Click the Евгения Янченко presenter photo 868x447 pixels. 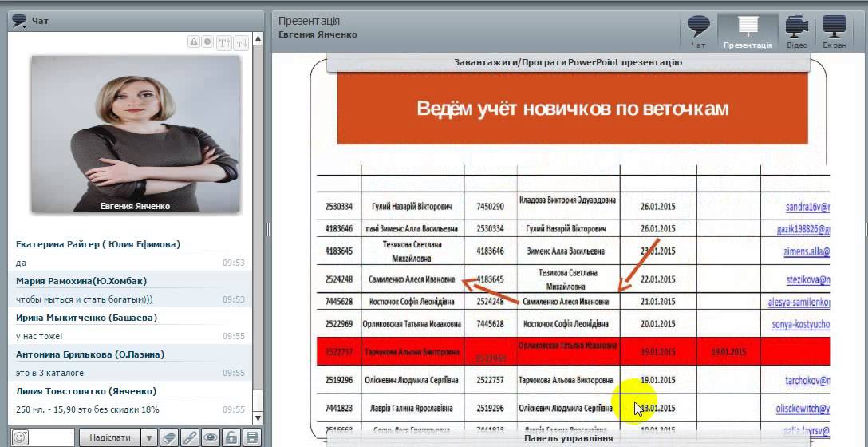tap(136, 133)
